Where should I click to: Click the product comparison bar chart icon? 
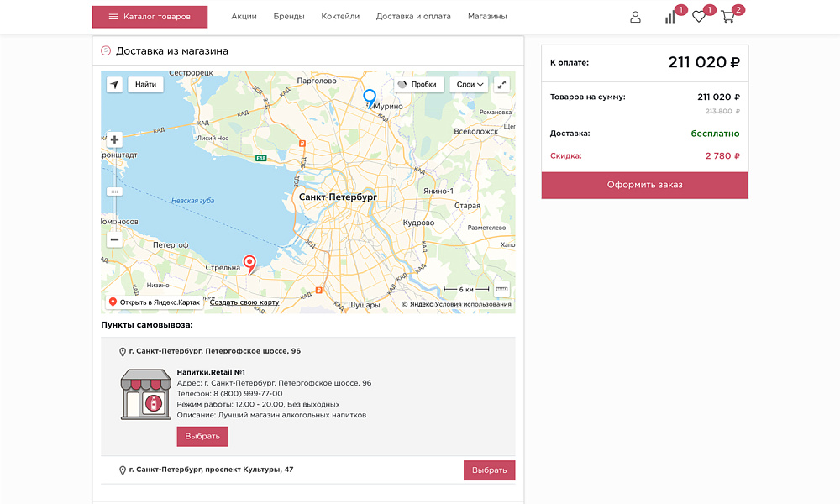coord(669,17)
